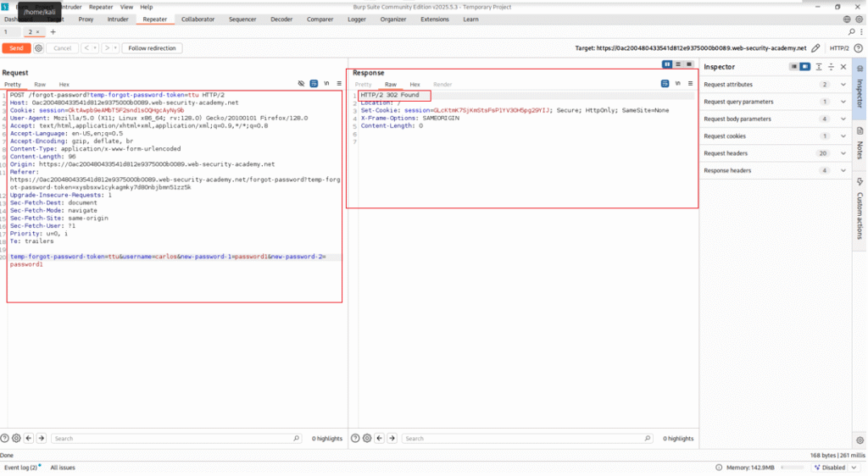Click the Cancel button
Image resolution: width=868 pixels, height=476 pixels.
(x=63, y=48)
